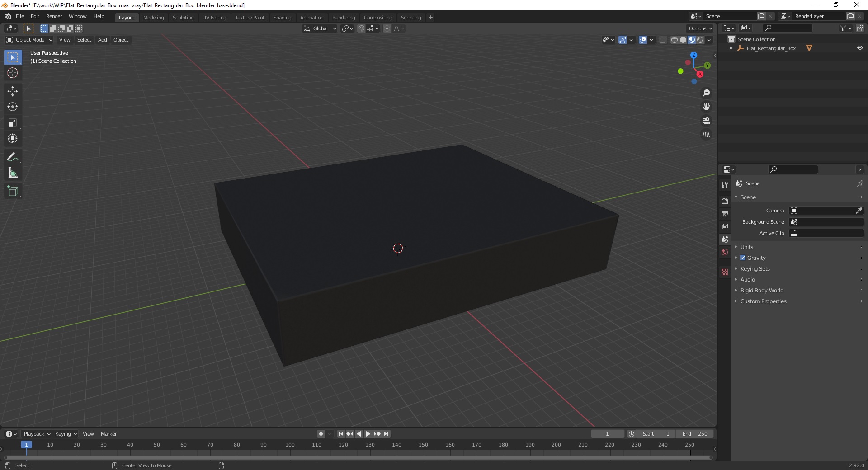Open the viewport Select menu
This screenshot has width=868, height=470.
click(84, 40)
